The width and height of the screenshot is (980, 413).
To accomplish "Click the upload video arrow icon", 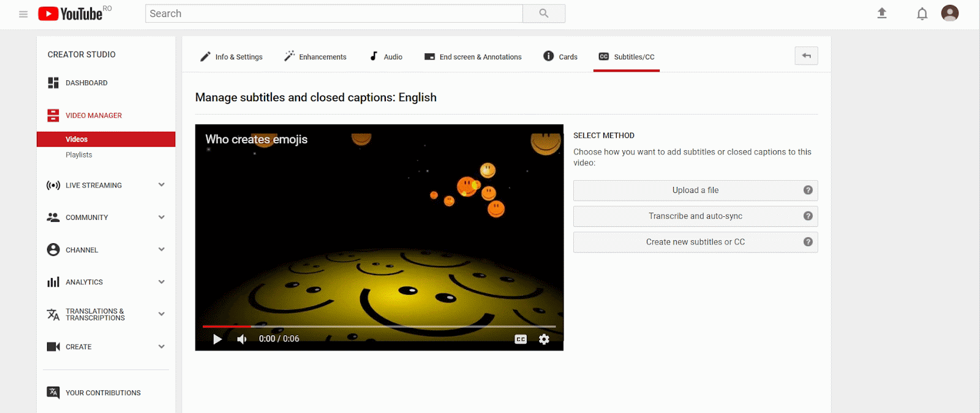I will 882,13.
